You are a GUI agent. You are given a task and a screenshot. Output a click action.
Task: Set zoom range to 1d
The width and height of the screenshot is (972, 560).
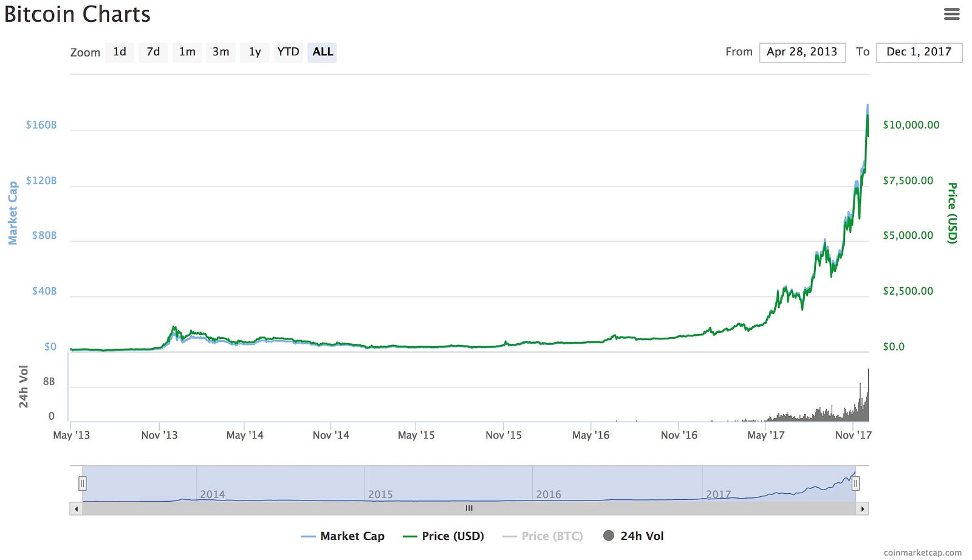coord(120,52)
